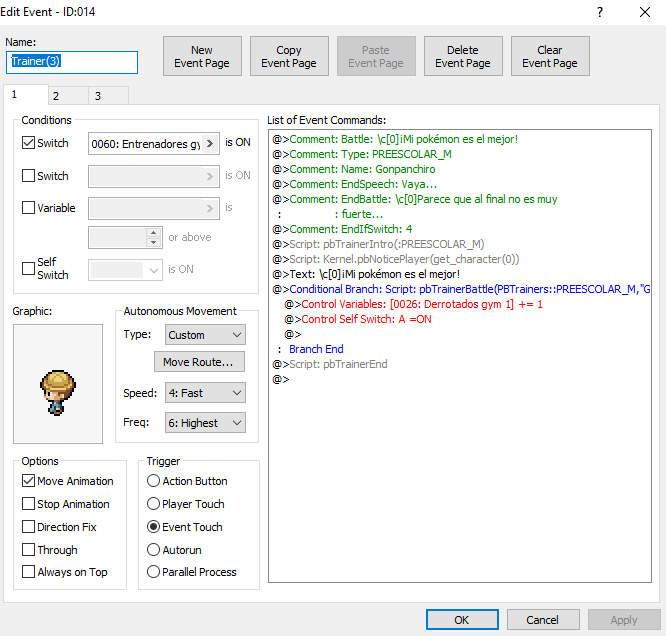The image size is (666, 636).
Task: Open the Freq dropdown
Action: point(204,423)
